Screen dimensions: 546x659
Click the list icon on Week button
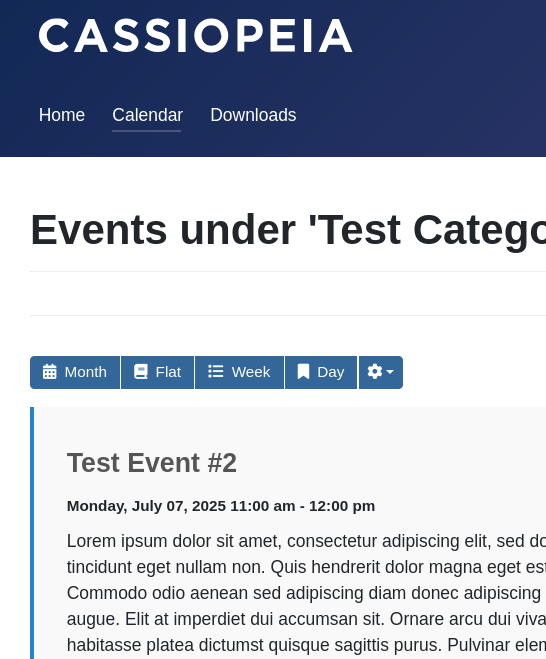216,372
